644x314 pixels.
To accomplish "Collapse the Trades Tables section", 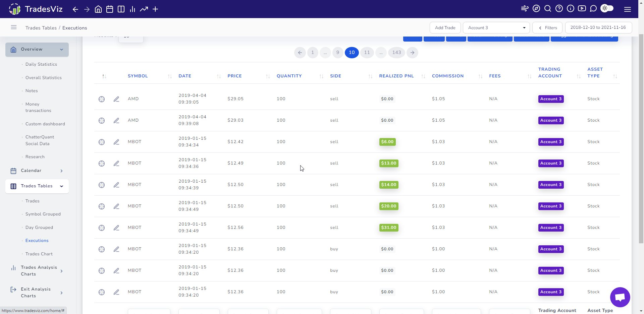I will (x=37, y=186).
